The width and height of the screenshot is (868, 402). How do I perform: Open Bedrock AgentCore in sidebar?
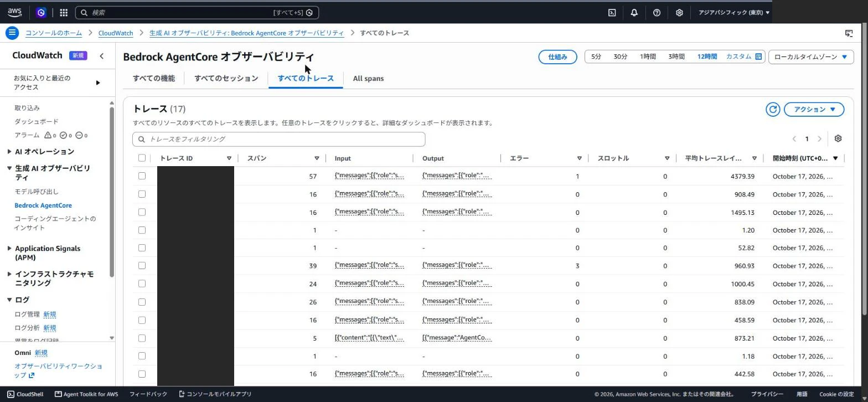[x=43, y=205]
